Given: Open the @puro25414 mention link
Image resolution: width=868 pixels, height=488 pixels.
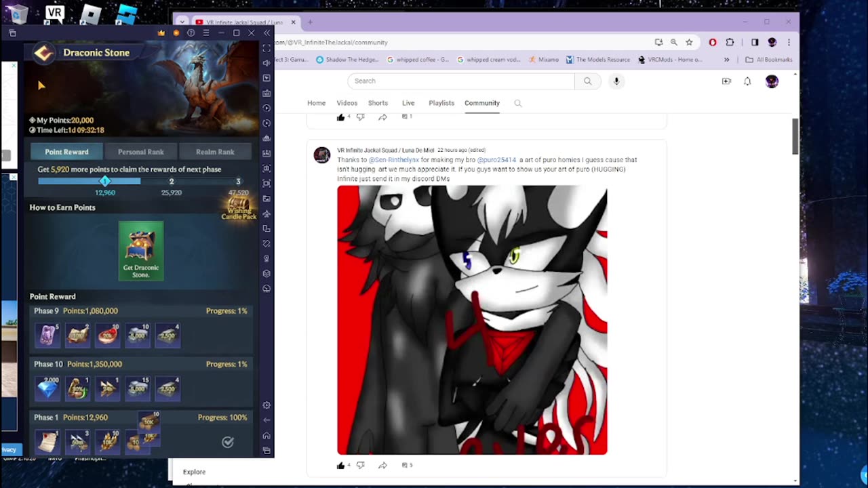Looking at the screenshot, I should [x=496, y=160].
